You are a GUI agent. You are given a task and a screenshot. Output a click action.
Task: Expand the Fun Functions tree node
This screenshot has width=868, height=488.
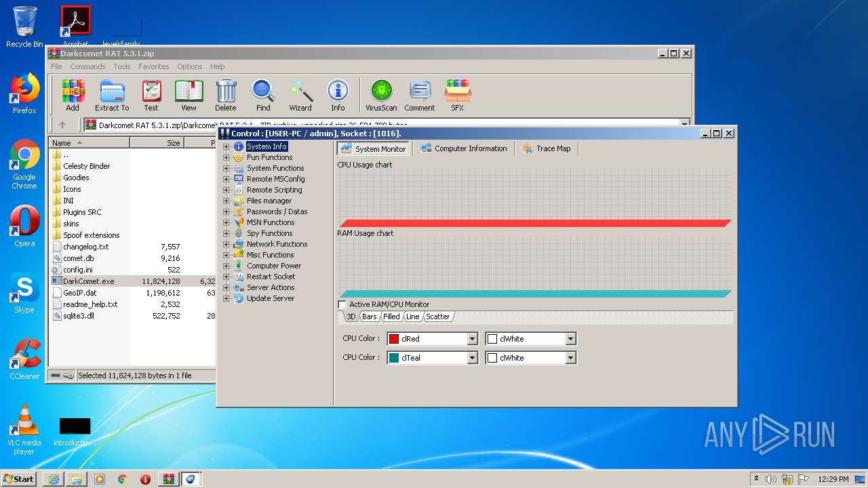click(x=226, y=157)
